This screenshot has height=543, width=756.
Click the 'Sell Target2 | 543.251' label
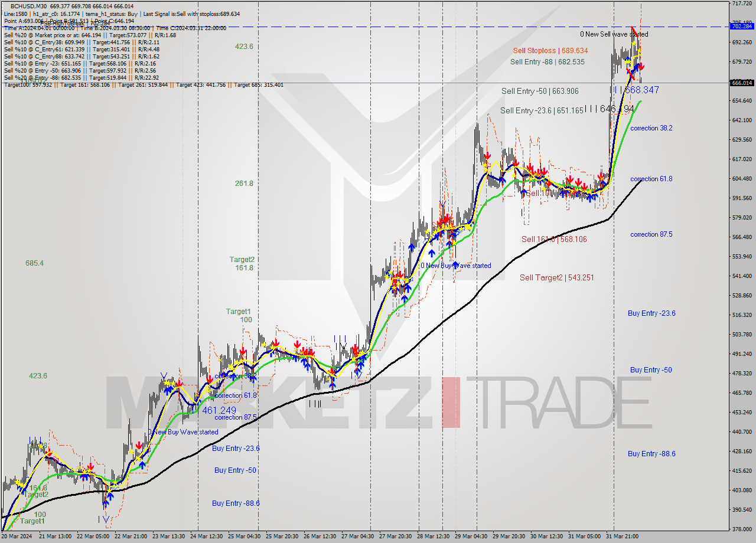tap(556, 277)
